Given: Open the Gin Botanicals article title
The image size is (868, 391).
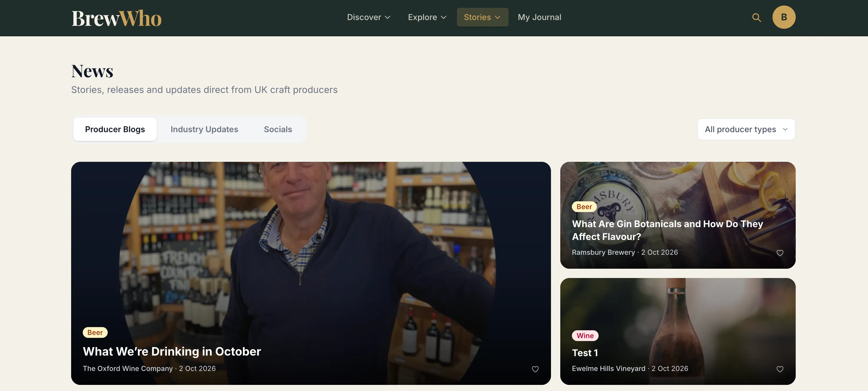Looking at the screenshot, I should click(x=667, y=230).
